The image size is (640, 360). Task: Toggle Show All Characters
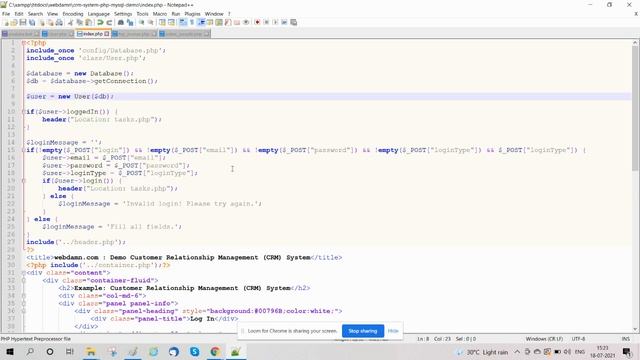(192, 22)
